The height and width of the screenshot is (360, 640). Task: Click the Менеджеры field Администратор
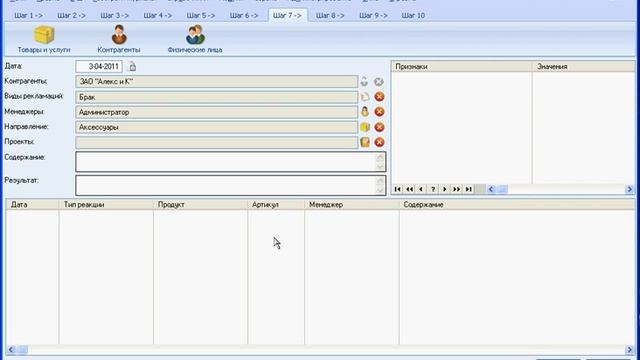click(217, 112)
